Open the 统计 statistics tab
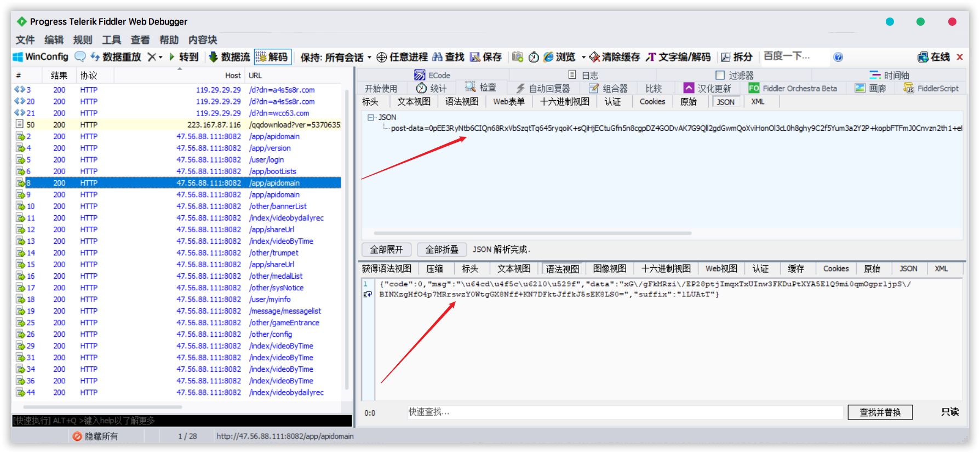Viewport: 980px width, 454px height. coord(431,88)
